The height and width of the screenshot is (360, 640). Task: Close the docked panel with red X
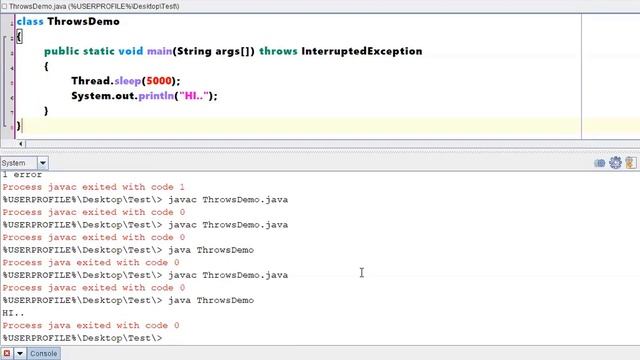coord(7,353)
